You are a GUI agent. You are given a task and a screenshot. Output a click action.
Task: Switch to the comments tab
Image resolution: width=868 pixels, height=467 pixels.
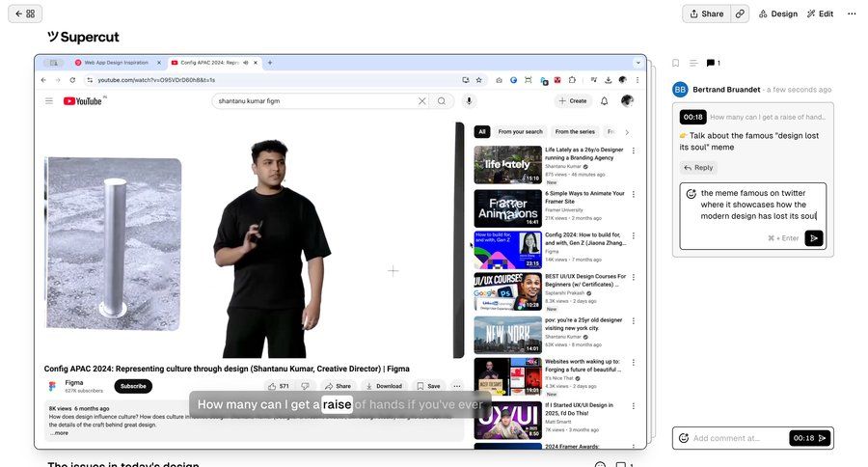[713, 63]
